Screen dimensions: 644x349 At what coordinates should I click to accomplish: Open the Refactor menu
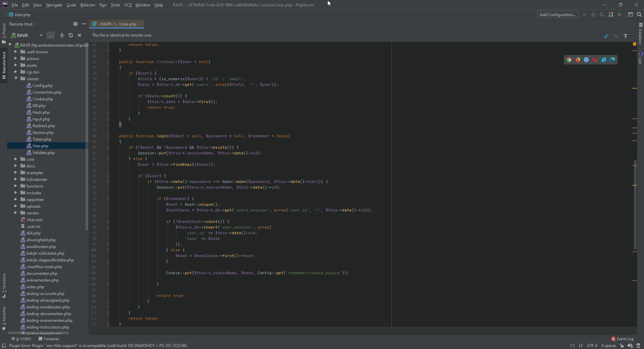(88, 5)
